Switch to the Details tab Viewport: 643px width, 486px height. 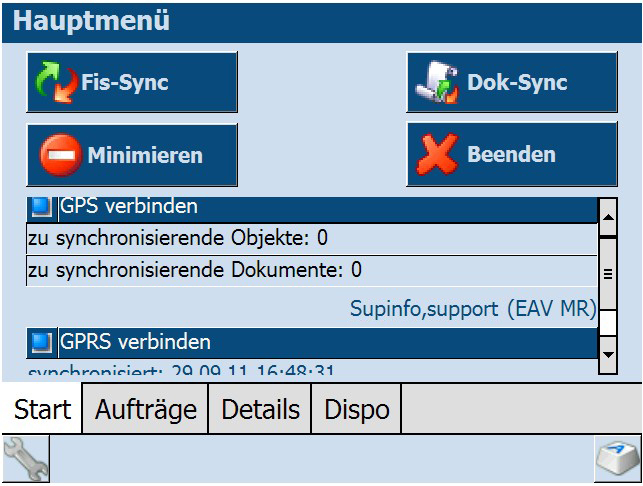tap(260, 409)
